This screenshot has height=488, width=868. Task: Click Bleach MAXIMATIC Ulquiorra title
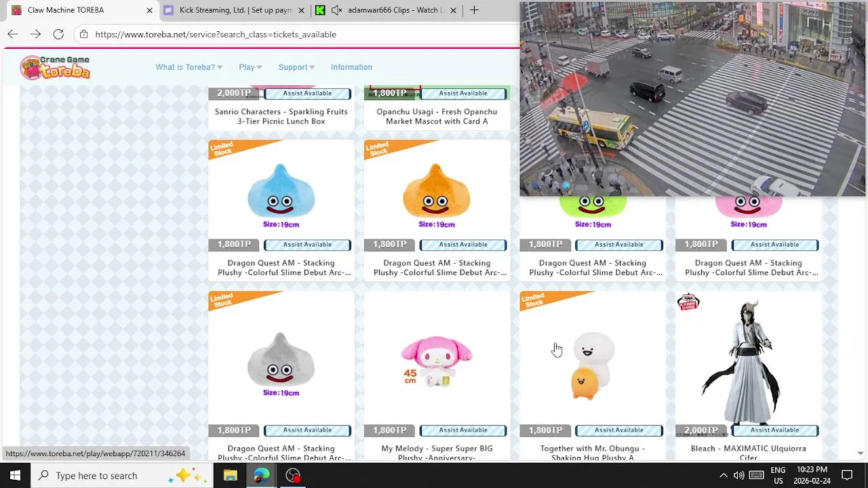click(749, 453)
